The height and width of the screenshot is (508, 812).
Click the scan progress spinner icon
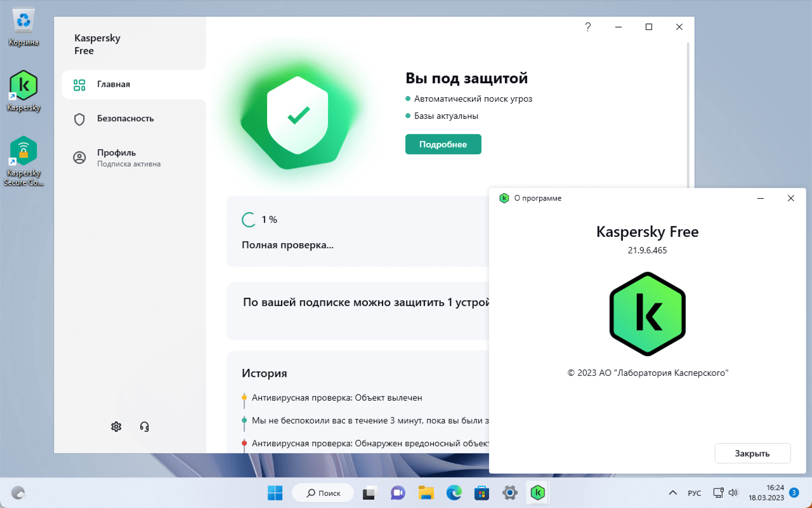[249, 220]
